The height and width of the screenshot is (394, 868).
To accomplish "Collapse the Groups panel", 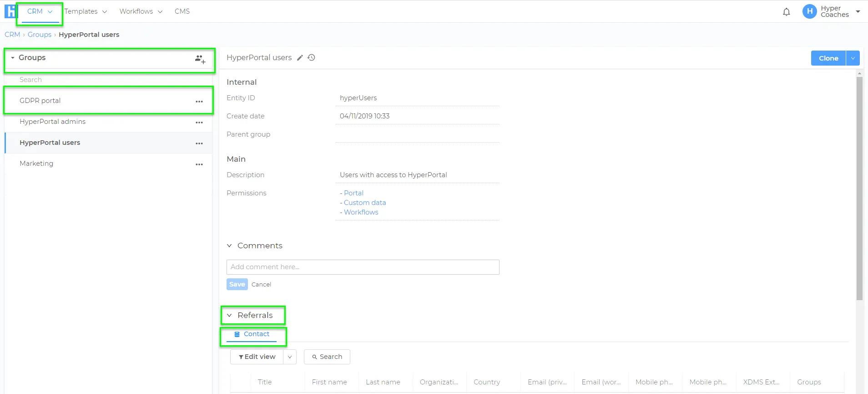I will [x=13, y=58].
